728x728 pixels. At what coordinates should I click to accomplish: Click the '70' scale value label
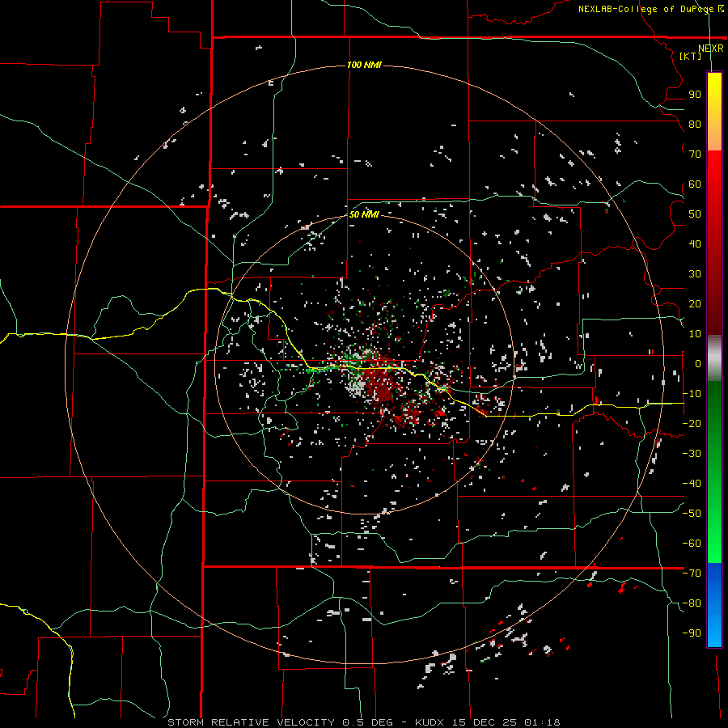[x=695, y=154]
